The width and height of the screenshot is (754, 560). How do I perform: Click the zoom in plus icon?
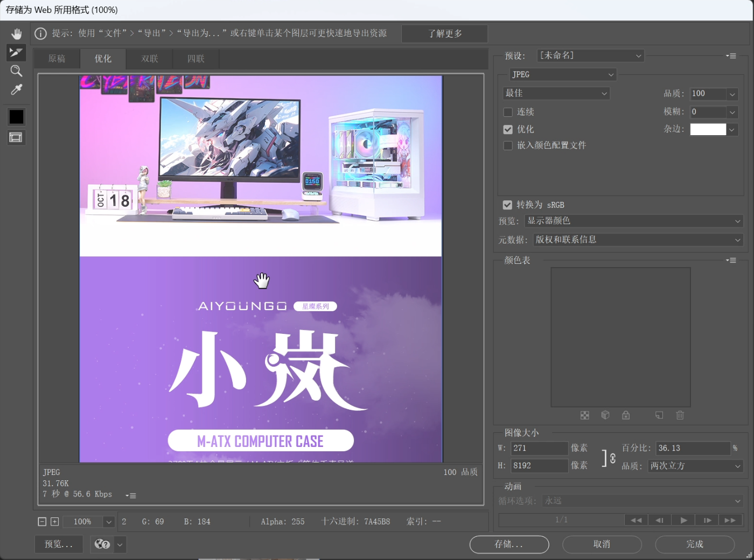tap(54, 522)
